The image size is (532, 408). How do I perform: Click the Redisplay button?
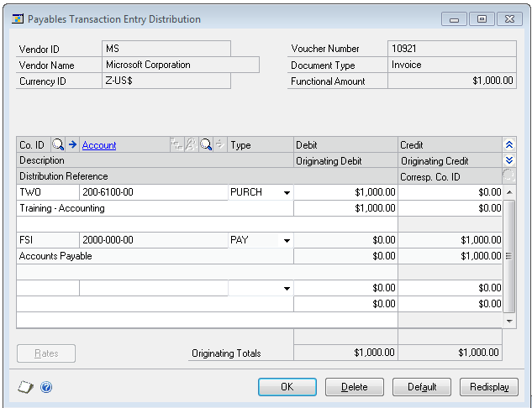coord(489,387)
